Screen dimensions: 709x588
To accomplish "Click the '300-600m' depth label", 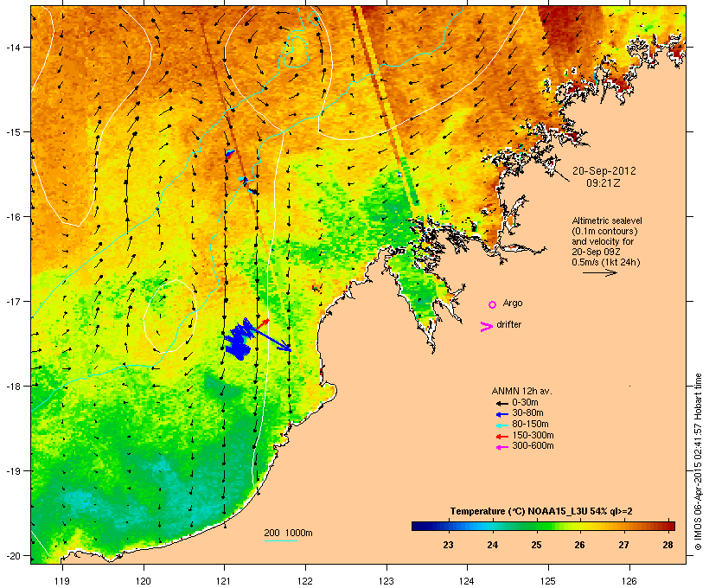I will 533,446.
